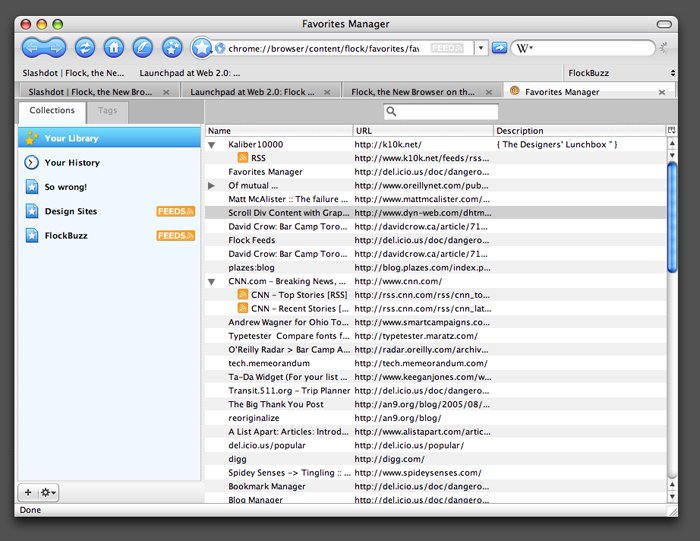This screenshot has width=700, height=541.
Task: Sort by the URL column header
Action: click(423, 131)
